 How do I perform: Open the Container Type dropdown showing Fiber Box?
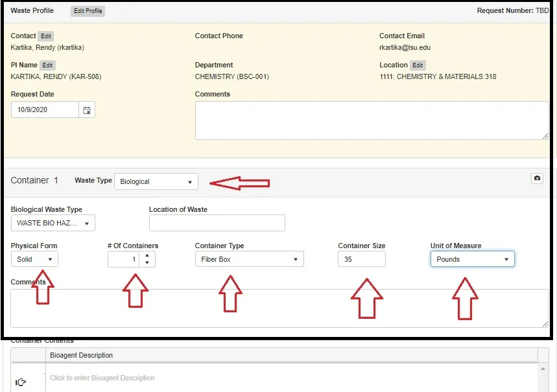(249, 259)
